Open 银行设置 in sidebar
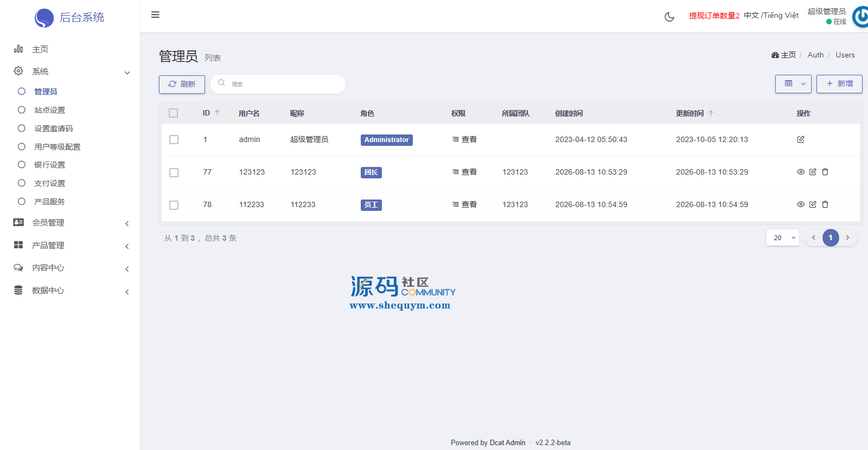The height and width of the screenshot is (450, 868). (49, 165)
